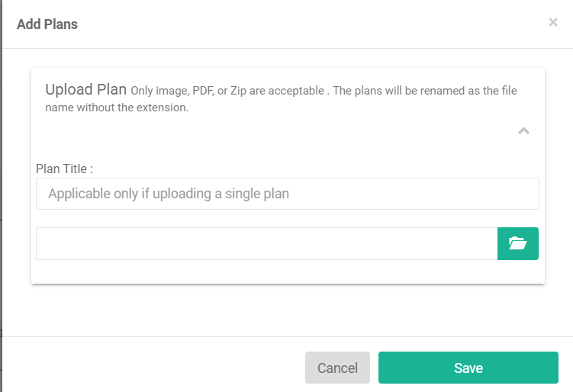This screenshot has width=573, height=392.
Task: Click blank header area right of Add Plans
Action: tap(305, 24)
